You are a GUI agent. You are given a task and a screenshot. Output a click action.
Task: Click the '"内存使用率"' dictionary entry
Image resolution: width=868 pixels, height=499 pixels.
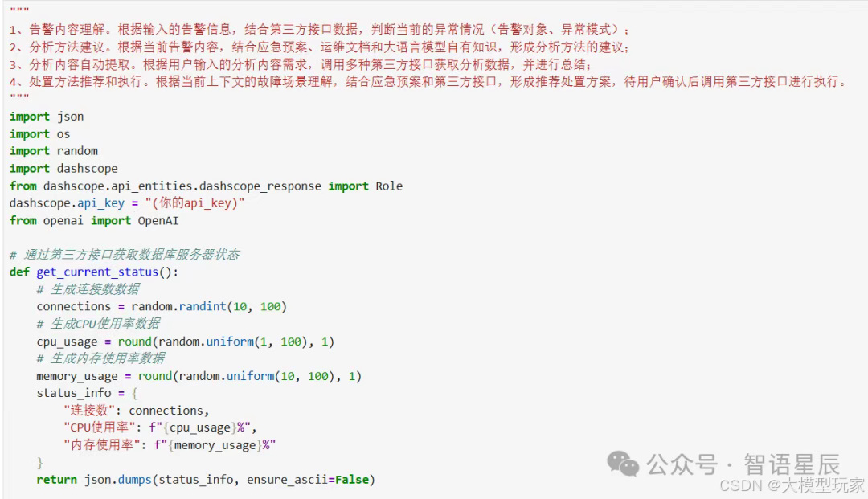coord(170,445)
